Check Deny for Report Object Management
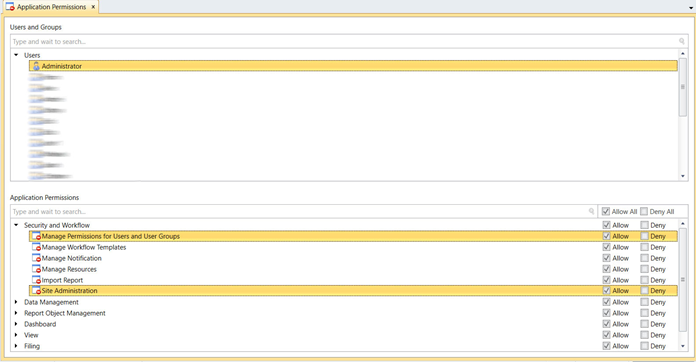 (x=645, y=313)
